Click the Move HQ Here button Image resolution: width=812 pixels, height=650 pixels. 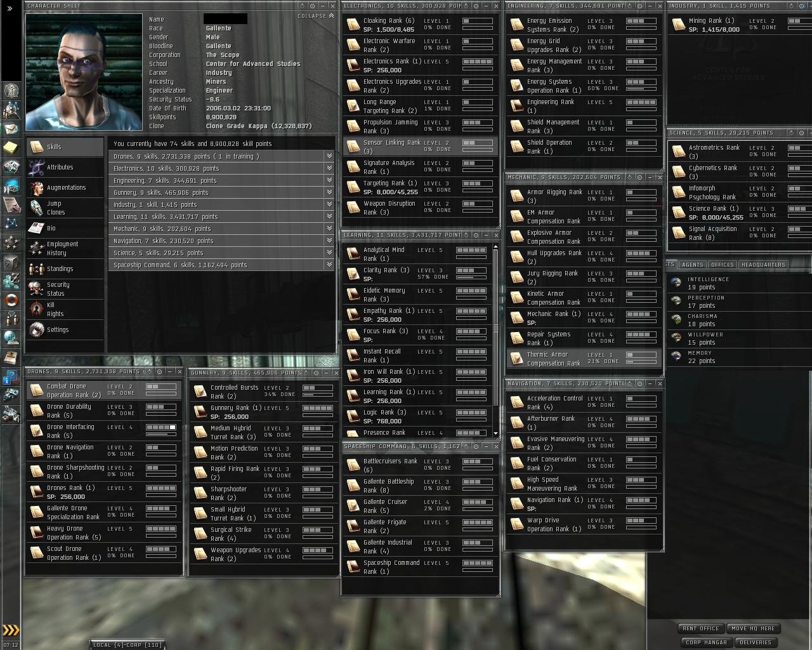[x=753, y=628]
